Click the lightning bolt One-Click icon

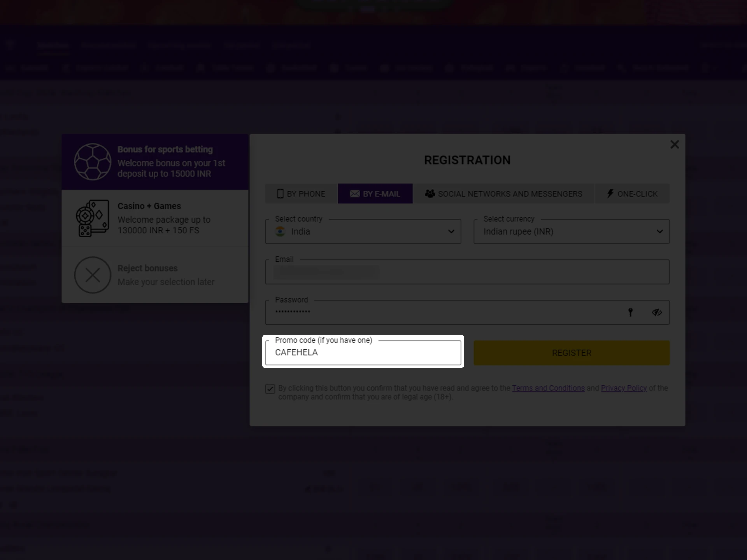(610, 194)
